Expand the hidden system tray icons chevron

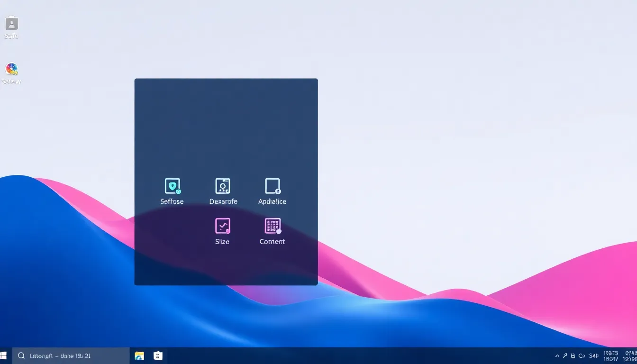557,355
